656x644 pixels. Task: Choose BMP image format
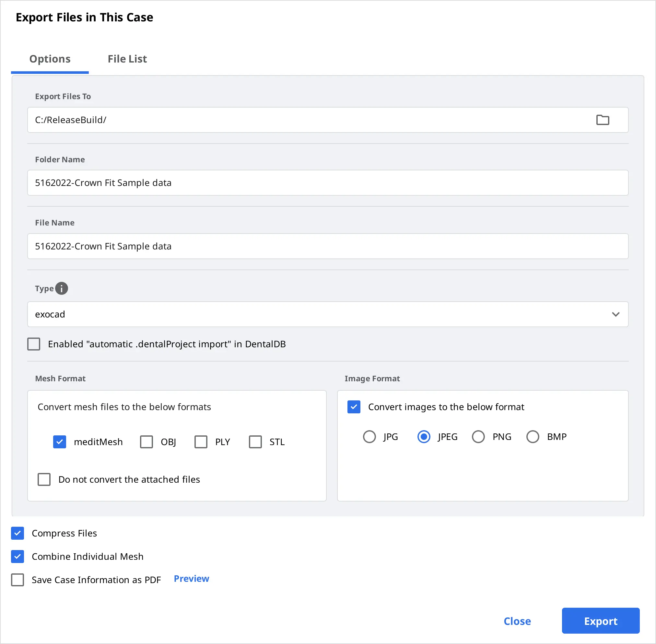(533, 437)
